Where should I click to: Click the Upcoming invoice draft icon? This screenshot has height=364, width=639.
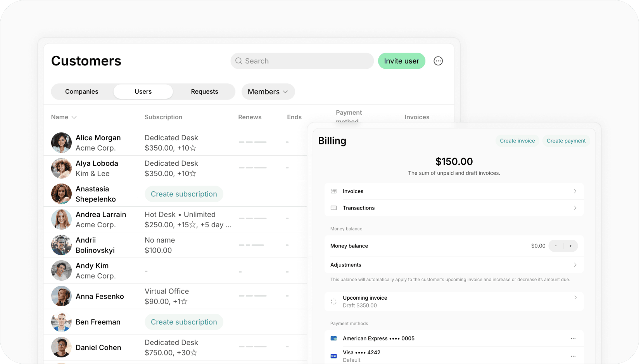(333, 301)
